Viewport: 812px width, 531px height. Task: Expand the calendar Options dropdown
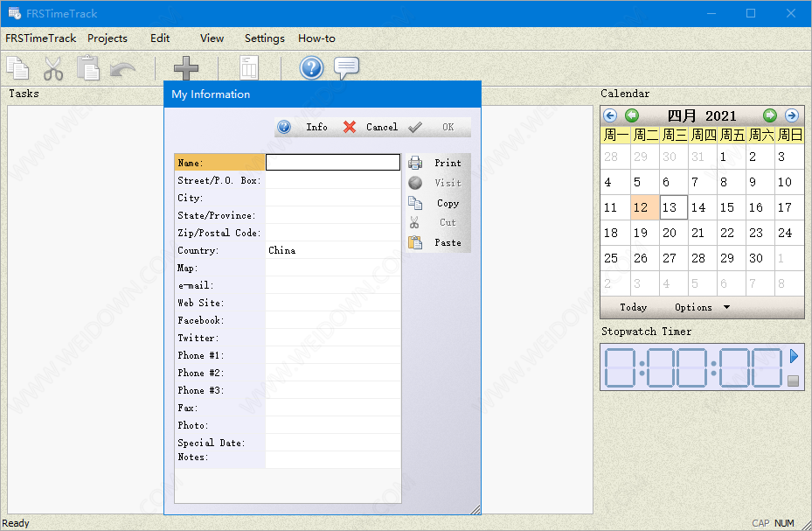[702, 307]
